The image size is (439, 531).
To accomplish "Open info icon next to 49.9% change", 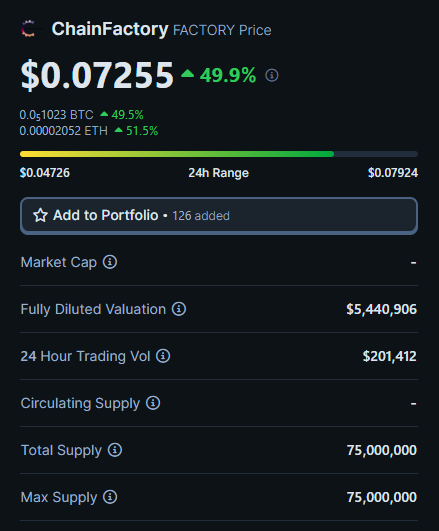I will (x=272, y=75).
